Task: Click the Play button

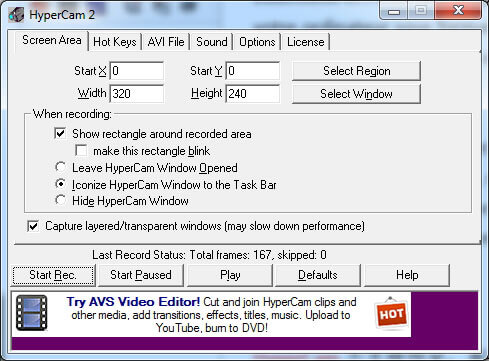Action: click(230, 275)
